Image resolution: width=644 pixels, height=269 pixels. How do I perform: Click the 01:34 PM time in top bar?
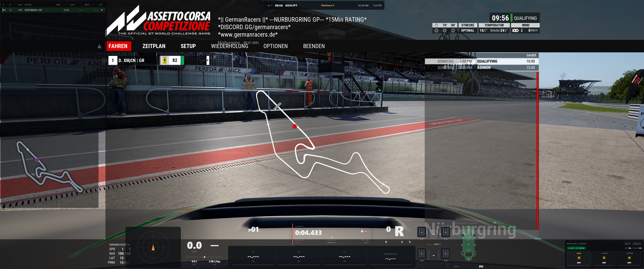(x=363, y=5)
